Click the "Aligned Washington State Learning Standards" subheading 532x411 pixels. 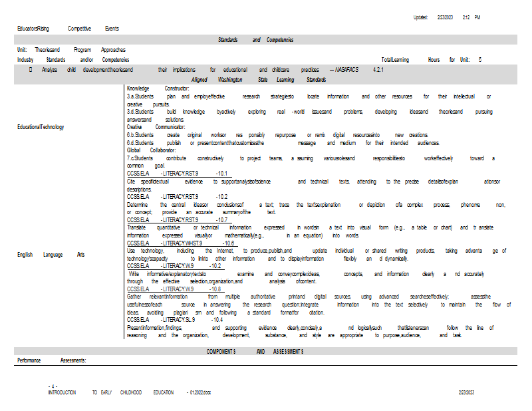[259, 79]
